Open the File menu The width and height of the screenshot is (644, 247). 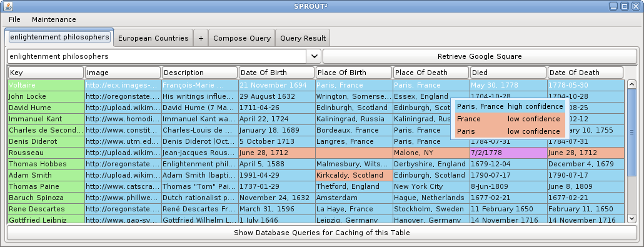click(14, 19)
